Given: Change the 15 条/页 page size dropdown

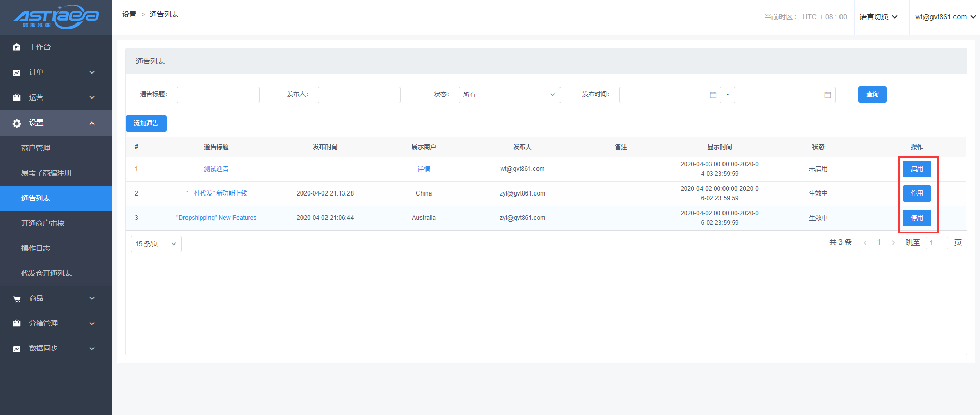Looking at the screenshot, I should click(156, 244).
